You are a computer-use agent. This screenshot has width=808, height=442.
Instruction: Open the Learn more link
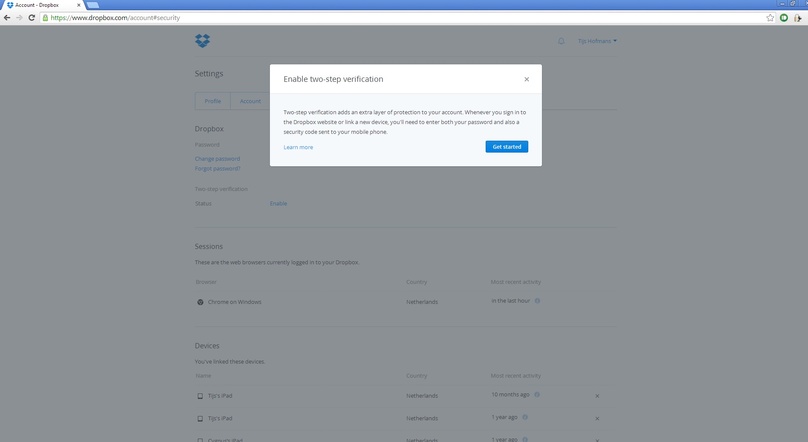pos(298,147)
